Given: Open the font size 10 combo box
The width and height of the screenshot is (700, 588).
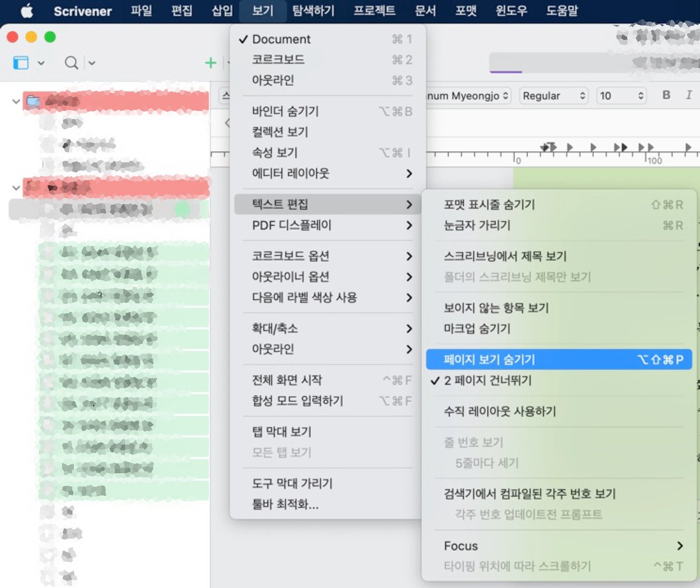Looking at the screenshot, I should [x=621, y=96].
